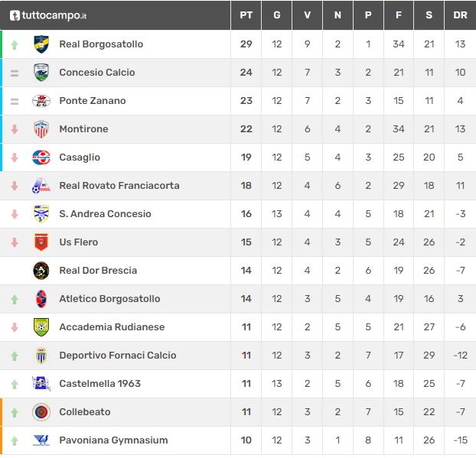Click the PT points column header
The width and height of the screenshot is (476, 458).
point(246,15)
